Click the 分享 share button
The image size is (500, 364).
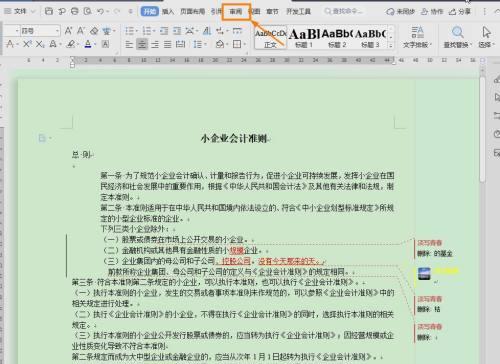click(460, 12)
